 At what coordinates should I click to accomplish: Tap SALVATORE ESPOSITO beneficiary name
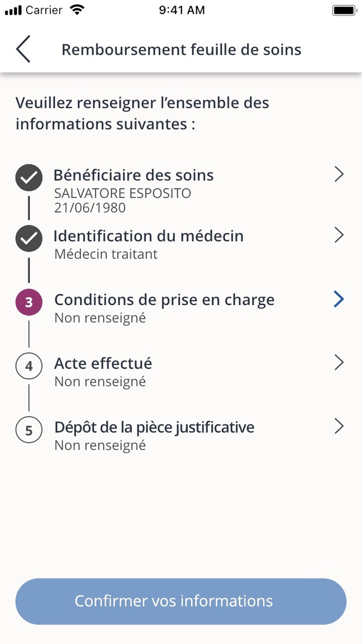[122, 193]
